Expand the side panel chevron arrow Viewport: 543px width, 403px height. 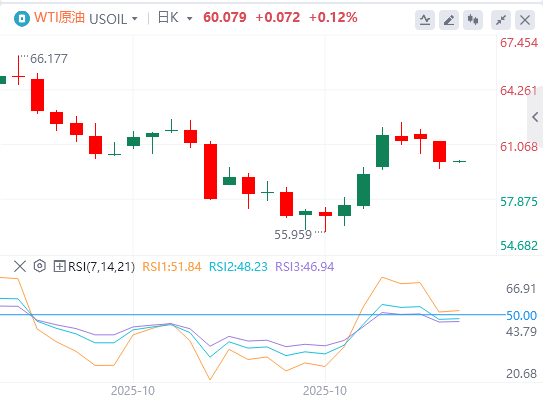(x=535, y=117)
